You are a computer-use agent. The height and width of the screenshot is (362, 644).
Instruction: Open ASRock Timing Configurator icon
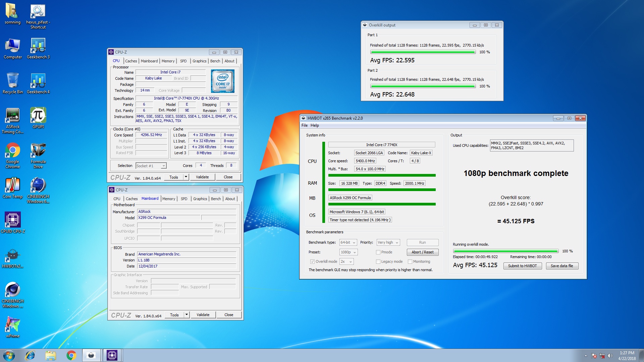[12, 121]
